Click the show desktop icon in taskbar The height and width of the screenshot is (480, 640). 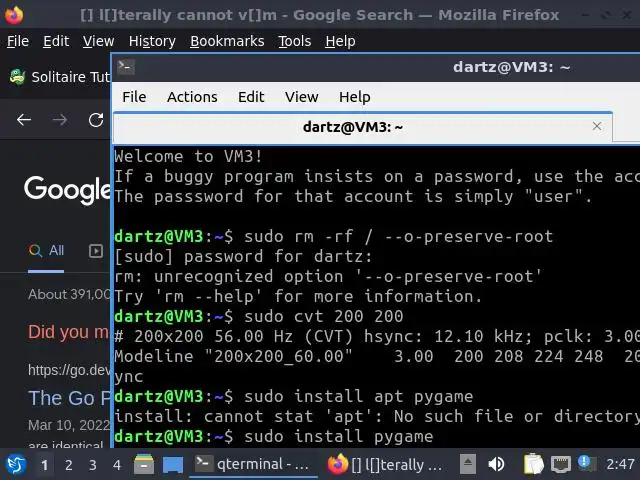[173, 465]
